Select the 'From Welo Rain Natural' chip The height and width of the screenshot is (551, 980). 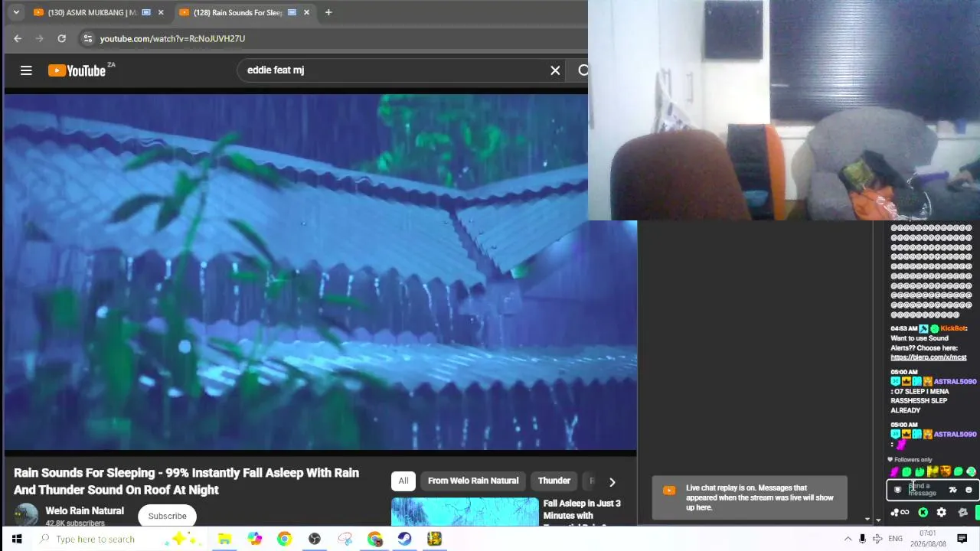click(x=473, y=481)
